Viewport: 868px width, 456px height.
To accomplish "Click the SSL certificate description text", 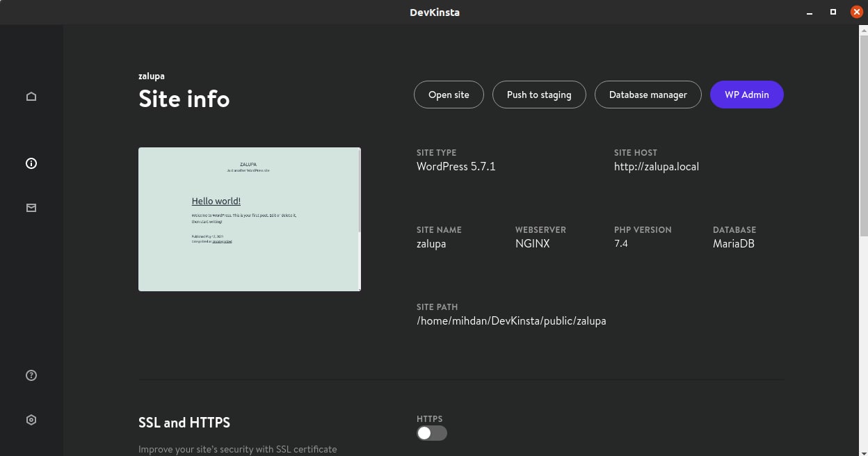I will (x=237, y=449).
